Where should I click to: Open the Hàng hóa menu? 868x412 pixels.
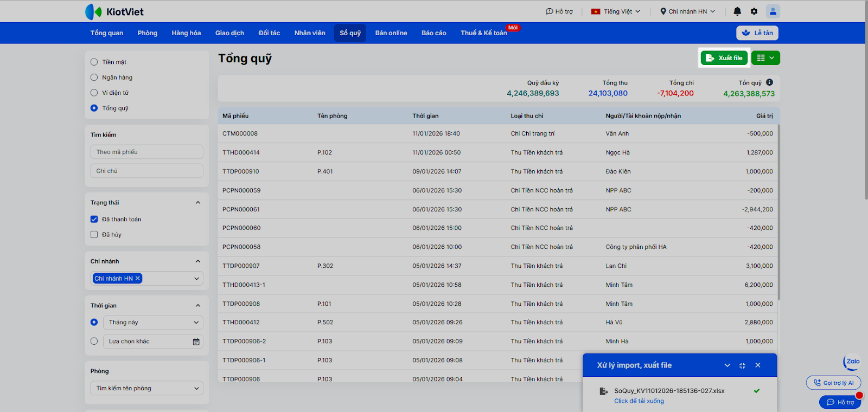click(x=186, y=33)
